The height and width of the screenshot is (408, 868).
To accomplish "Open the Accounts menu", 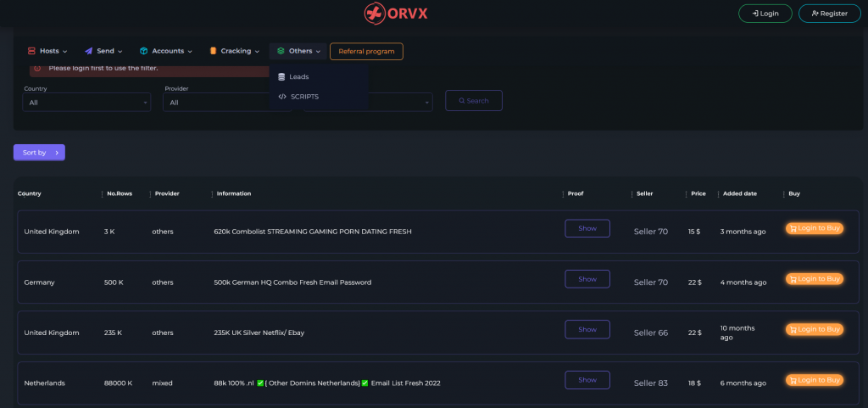I will pos(166,51).
